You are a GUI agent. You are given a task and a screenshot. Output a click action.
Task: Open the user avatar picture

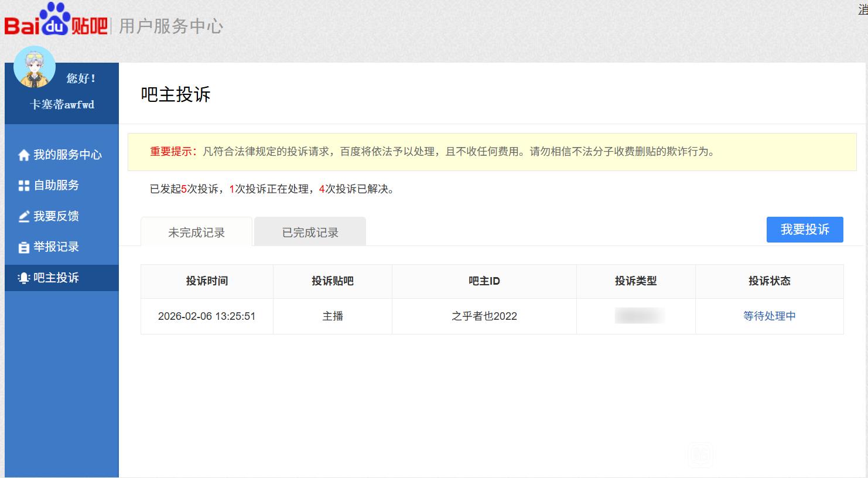[35, 67]
